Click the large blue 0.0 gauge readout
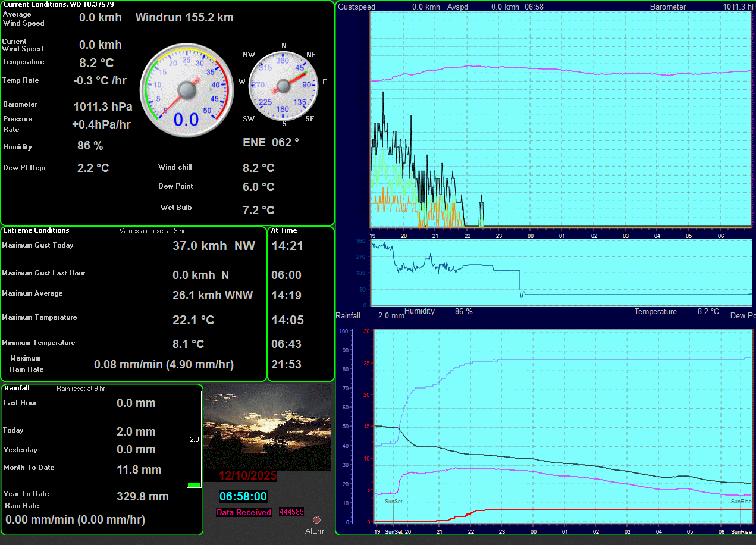 186,120
